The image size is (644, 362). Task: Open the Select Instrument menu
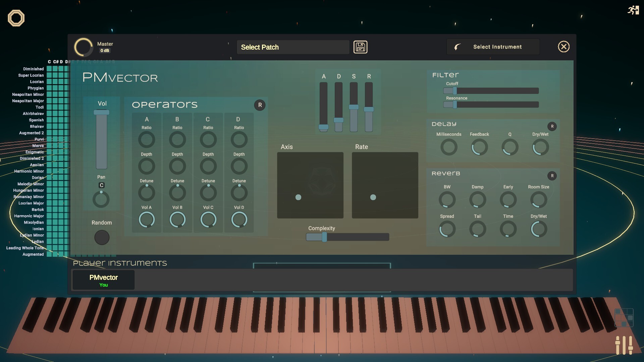click(x=493, y=47)
